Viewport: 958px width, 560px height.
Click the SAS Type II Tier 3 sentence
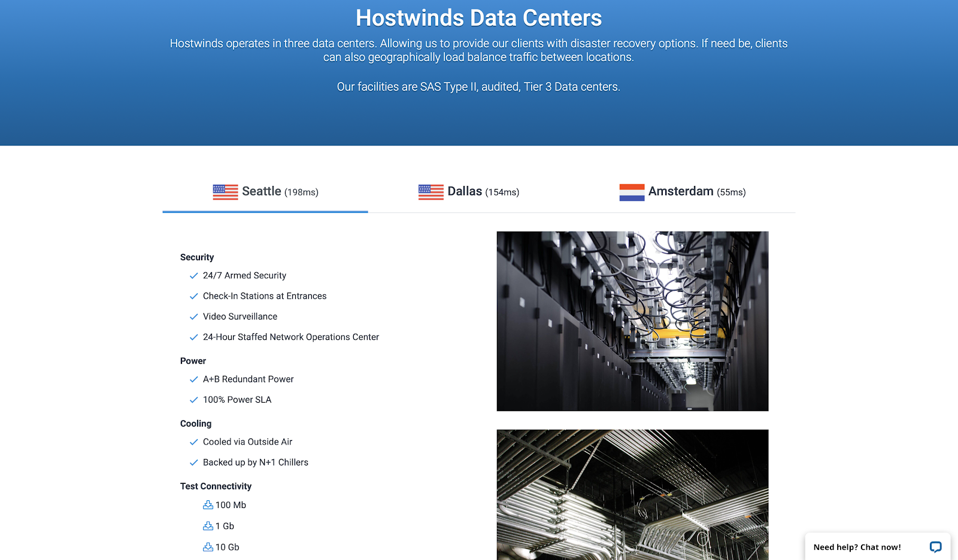click(x=478, y=87)
